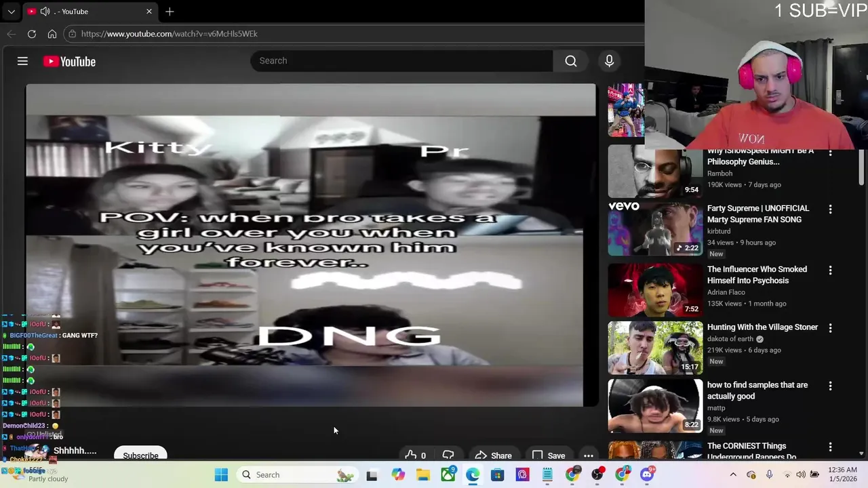Click the Share button
This screenshot has height=488, width=868.
494,455
